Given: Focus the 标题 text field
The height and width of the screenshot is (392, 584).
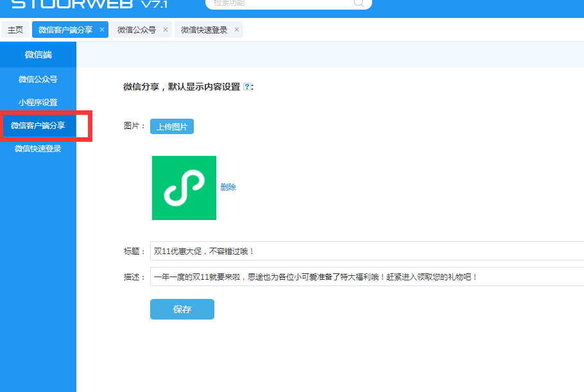Looking at the screenshot, I should pyautogui.click(x=366, y=251).
